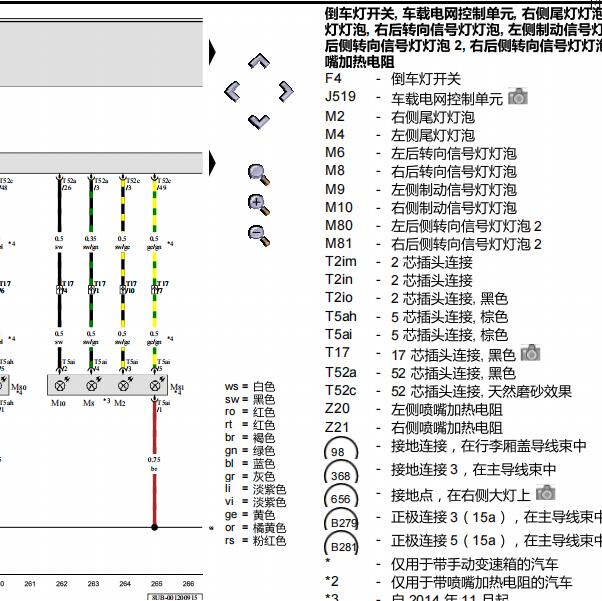This screenshot has height=601, width=602.
Task: Select the M10 右侧制动信号灯灯泡 entry
Action: pyautogui.click(x=421, y=207)
